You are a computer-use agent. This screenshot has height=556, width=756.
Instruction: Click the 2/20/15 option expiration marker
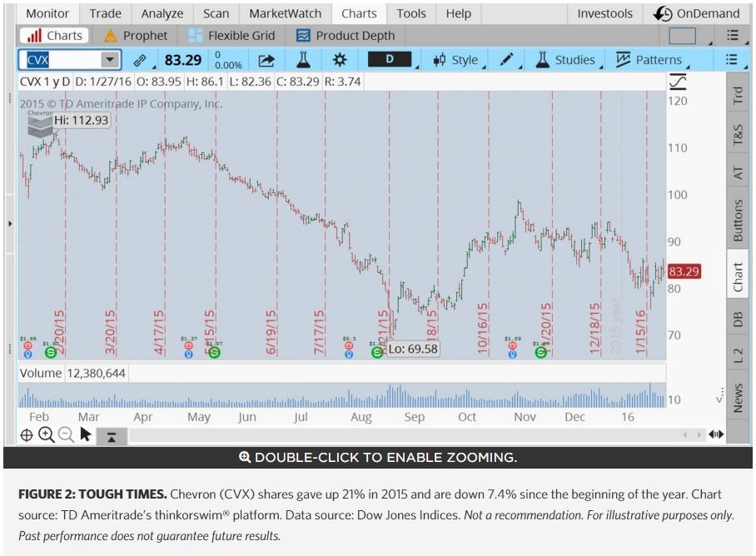(60, 332)
